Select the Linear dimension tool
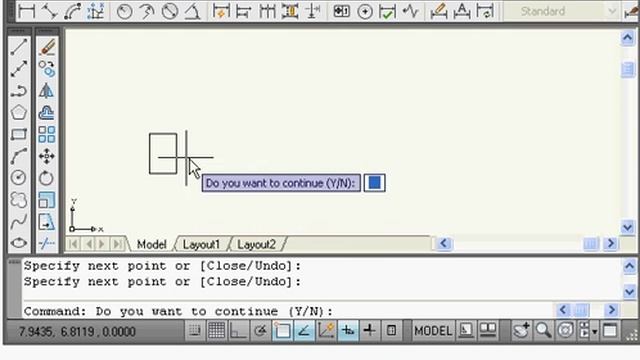This screenshot has height=360, width=640. (27, 11)
